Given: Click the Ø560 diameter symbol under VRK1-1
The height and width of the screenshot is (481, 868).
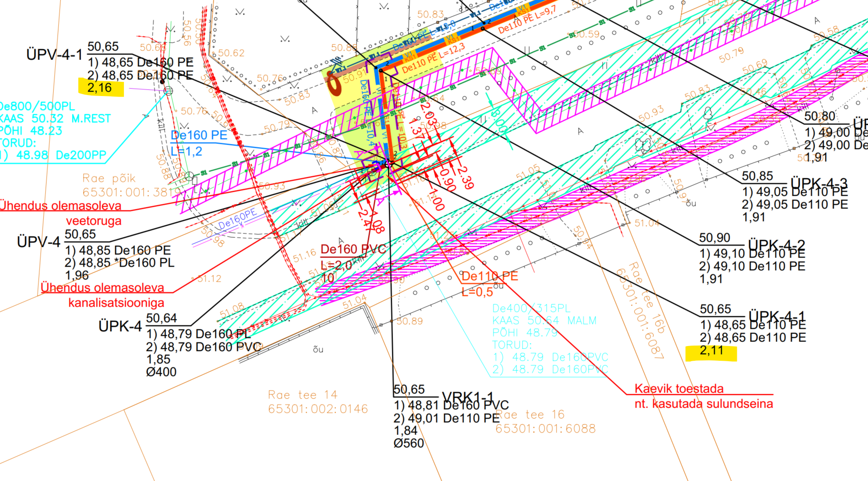Looking at the screenshot, I should [409, 443].
